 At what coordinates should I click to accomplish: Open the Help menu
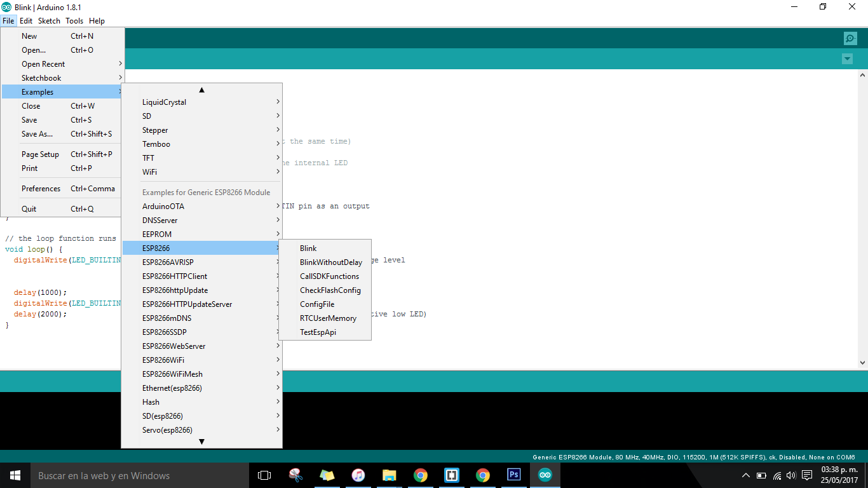click(x=97, y=21)
